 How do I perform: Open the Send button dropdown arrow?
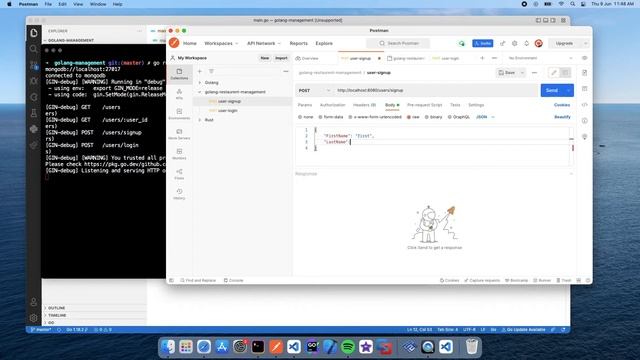click(569, 90)
